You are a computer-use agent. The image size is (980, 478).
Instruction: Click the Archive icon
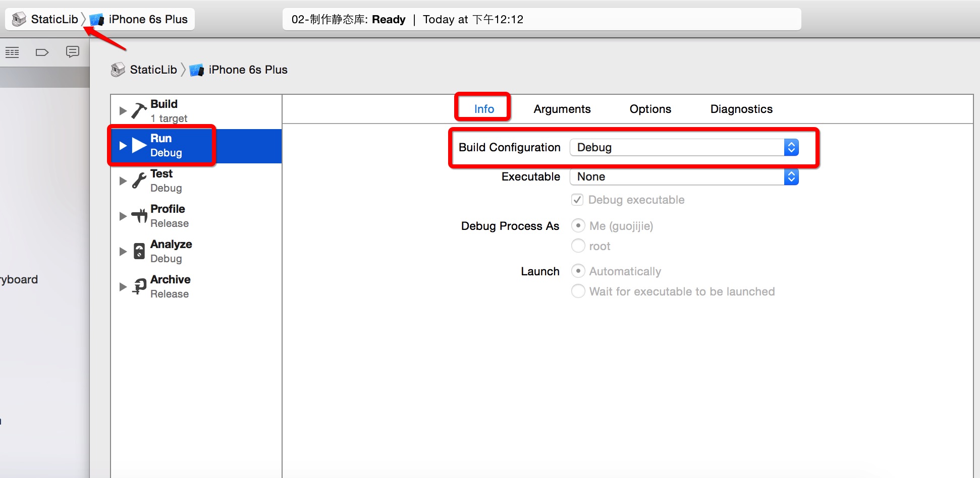tap(139, 286)
